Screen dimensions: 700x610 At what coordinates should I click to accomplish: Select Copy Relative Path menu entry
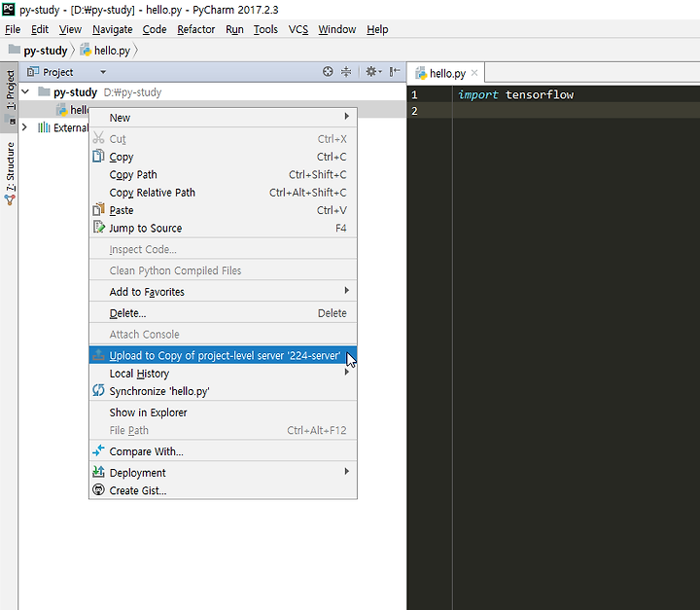[x=223, y=193]
